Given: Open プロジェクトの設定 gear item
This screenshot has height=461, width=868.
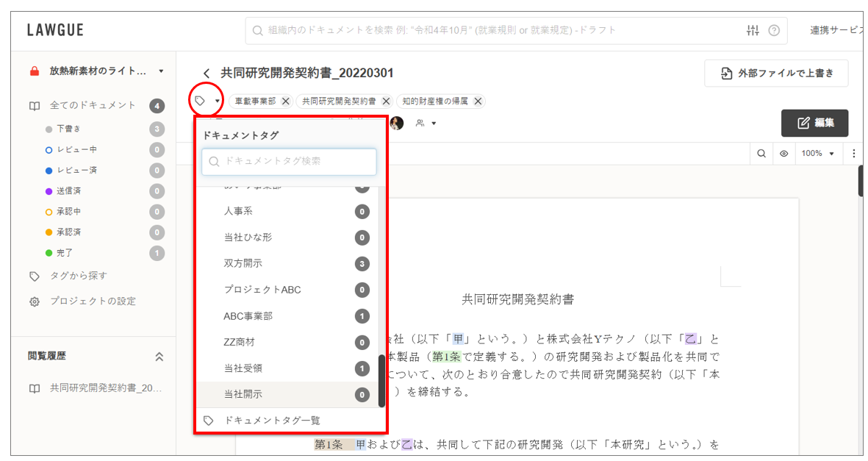Looking at the screenshot, I should point(92,301).
